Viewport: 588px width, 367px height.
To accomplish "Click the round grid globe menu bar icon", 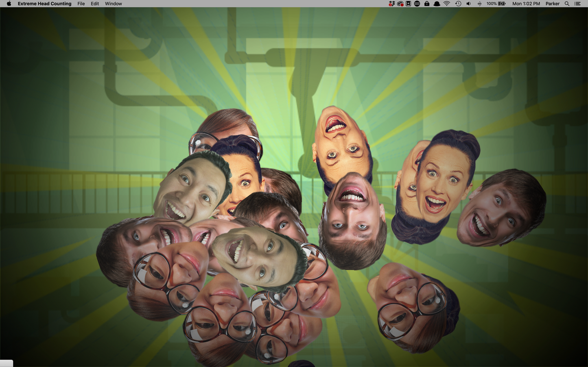I will coord(417,4).
